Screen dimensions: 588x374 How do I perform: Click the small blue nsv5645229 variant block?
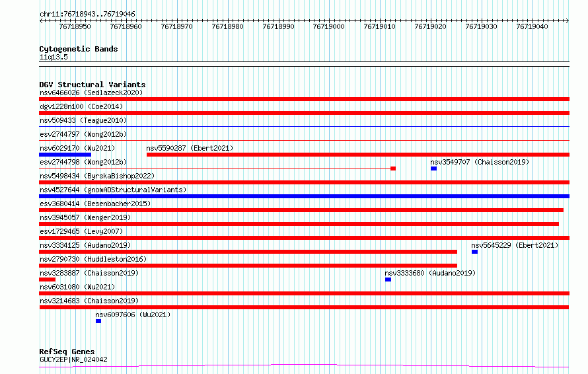click(x=475, y=252)
